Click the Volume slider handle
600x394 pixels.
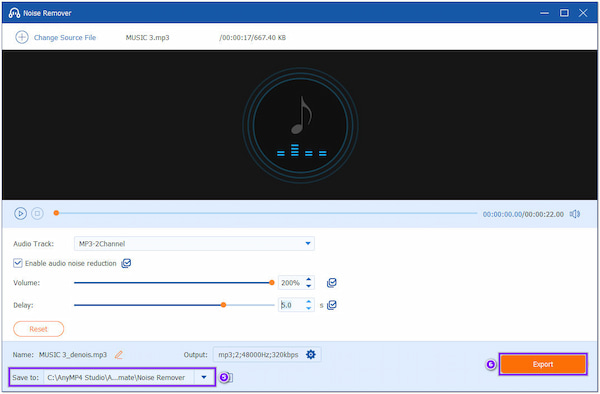click(x=272, y=283)
